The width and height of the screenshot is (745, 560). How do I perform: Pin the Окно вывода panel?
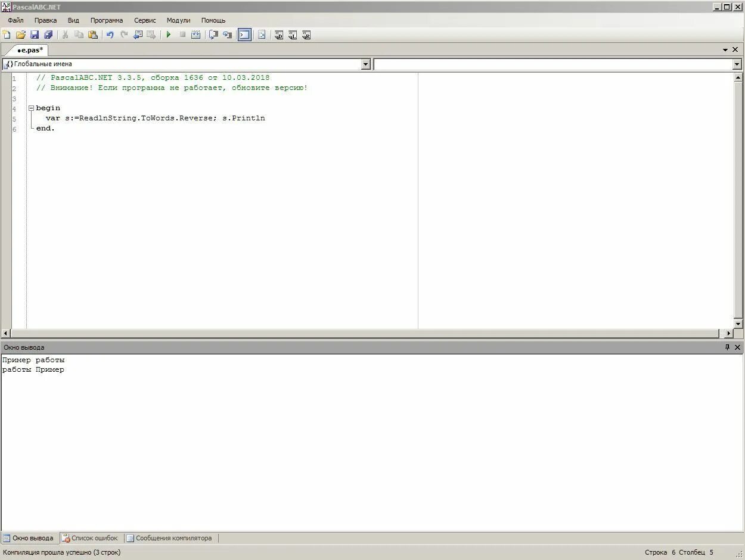(727, 347)
